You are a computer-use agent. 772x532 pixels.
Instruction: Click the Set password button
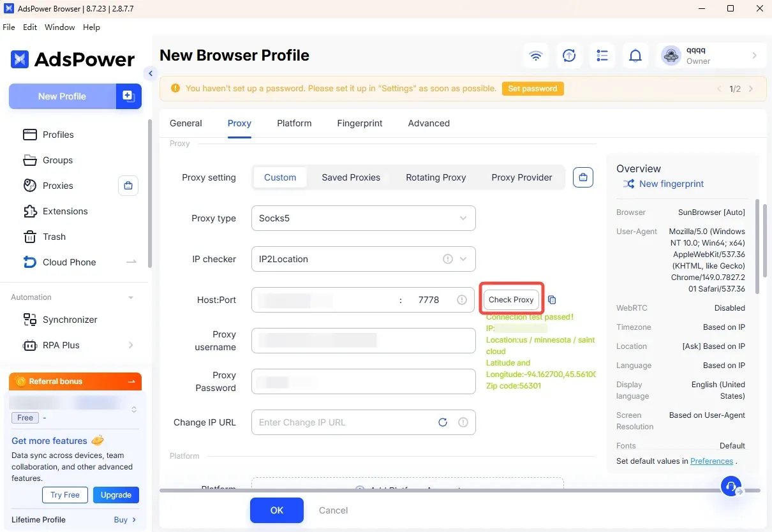pyautogui.click(x=533, y=89)
